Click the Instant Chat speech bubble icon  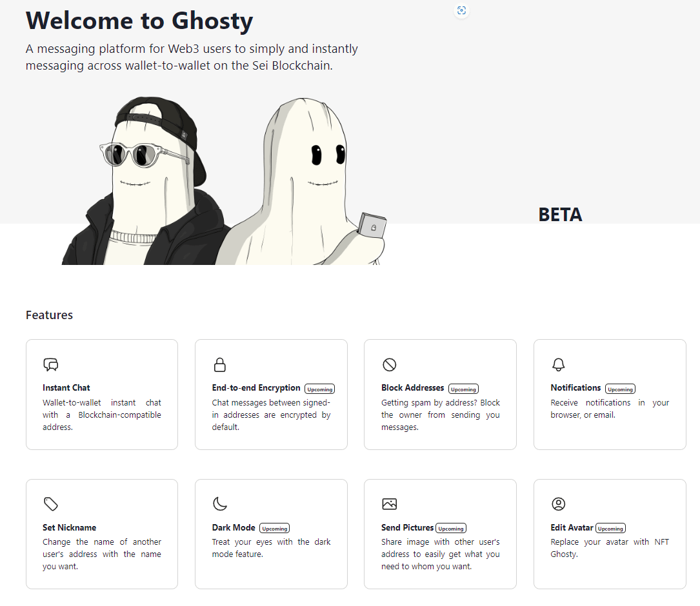pos(51,365)
